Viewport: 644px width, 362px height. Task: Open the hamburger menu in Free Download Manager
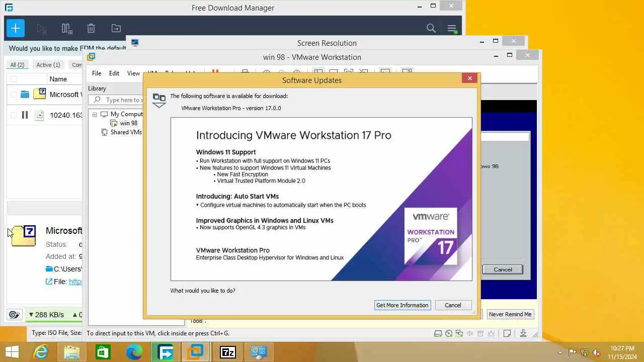[x=451, y=29]
